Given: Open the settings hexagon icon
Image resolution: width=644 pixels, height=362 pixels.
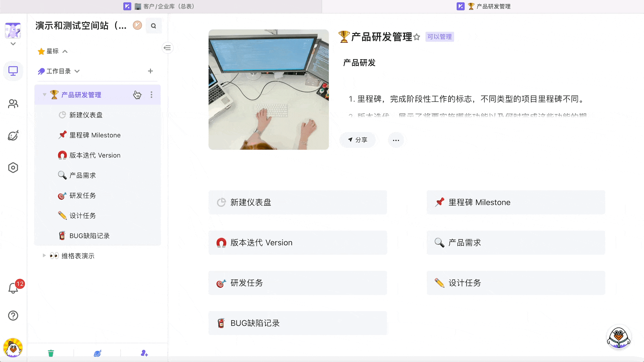Looking at the screenshot, I should (13, 168).
